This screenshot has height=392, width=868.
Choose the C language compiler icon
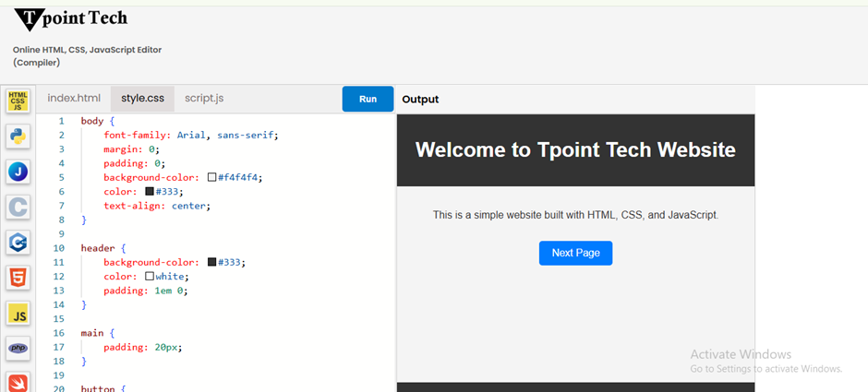point(18,208)
